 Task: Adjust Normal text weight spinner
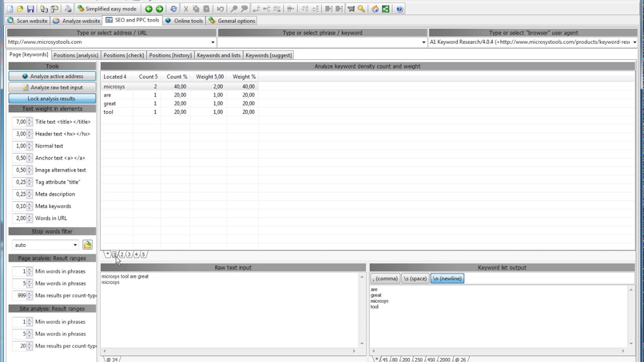30,146
